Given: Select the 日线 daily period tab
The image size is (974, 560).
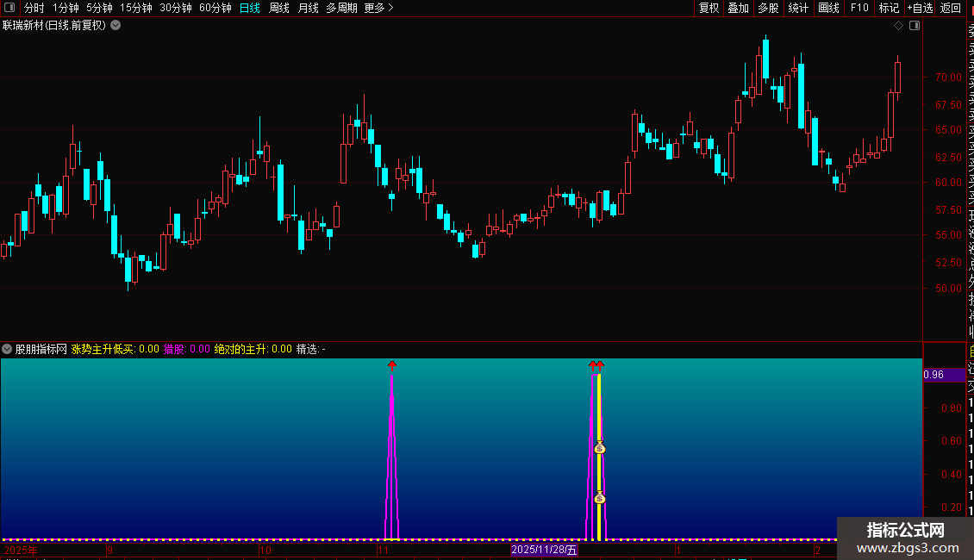Looking at the screenshot, I should click(x=250, y=8).
